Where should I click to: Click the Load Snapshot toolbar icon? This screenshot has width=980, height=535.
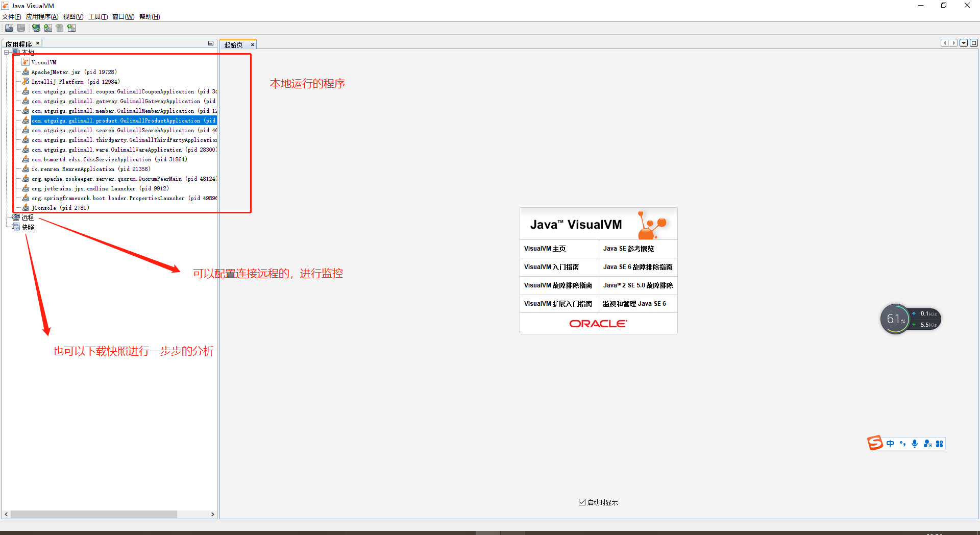(9, 28)
